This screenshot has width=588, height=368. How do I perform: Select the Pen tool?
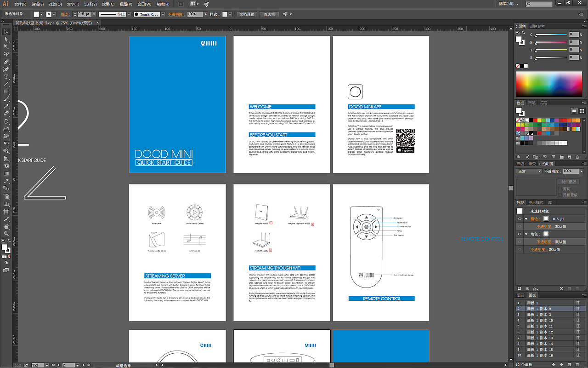6,62
